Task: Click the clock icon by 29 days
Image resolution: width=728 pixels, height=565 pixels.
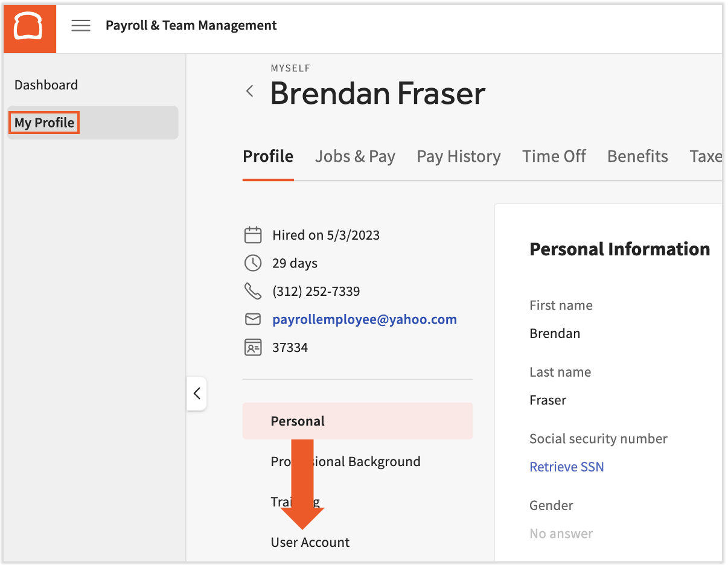Action: click(x=252, y=263)
